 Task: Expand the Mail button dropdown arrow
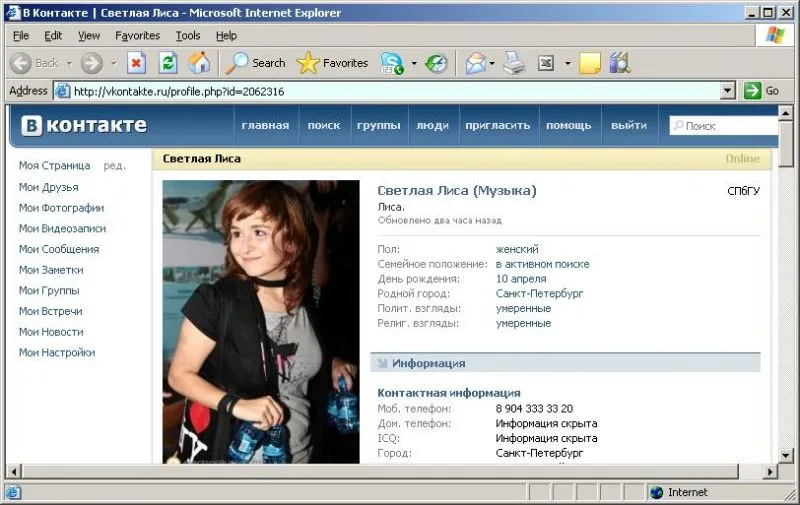point(492,63)
